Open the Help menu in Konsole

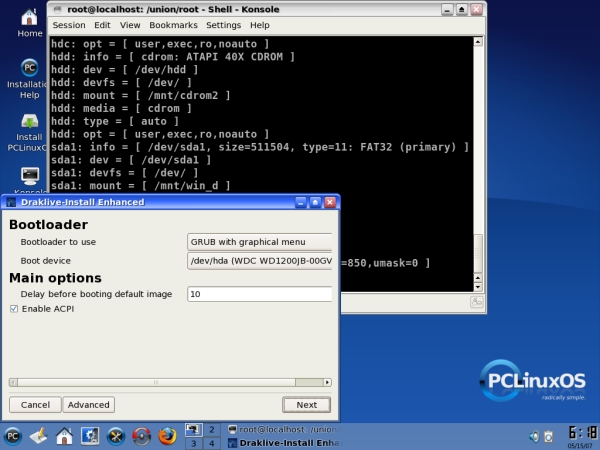260,25
